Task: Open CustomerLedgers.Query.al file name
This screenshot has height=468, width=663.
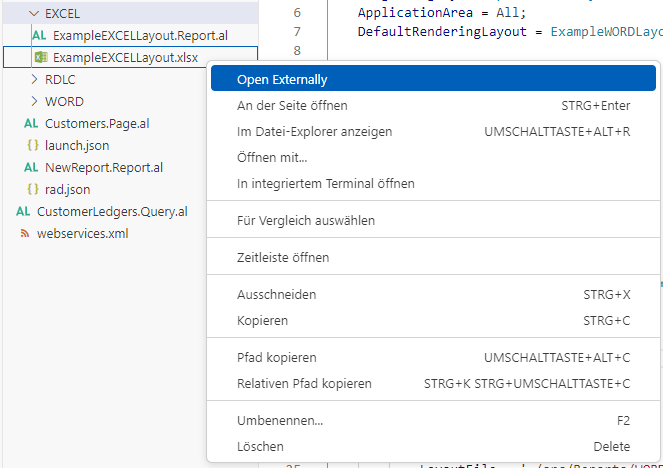Action: [112, 211]
